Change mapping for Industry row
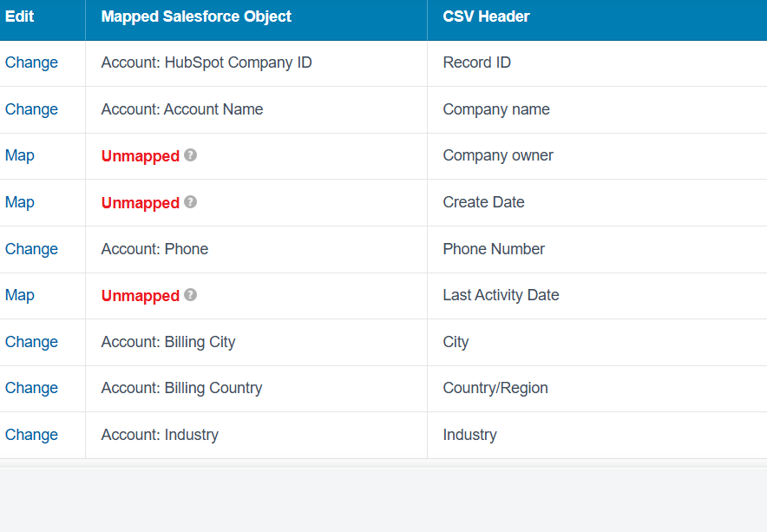The image size is (767, 532). coord(31,435)
